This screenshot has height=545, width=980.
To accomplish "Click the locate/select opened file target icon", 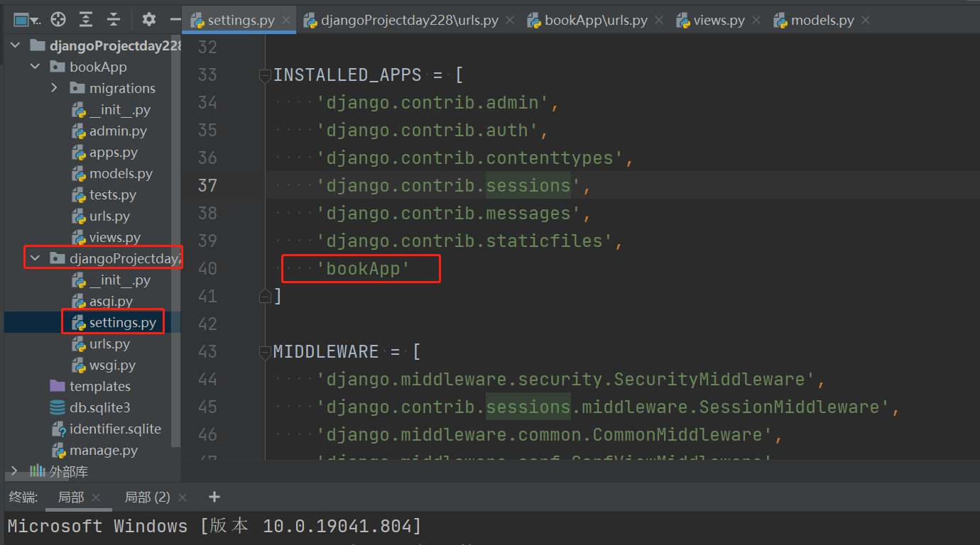I will point(59,20).
